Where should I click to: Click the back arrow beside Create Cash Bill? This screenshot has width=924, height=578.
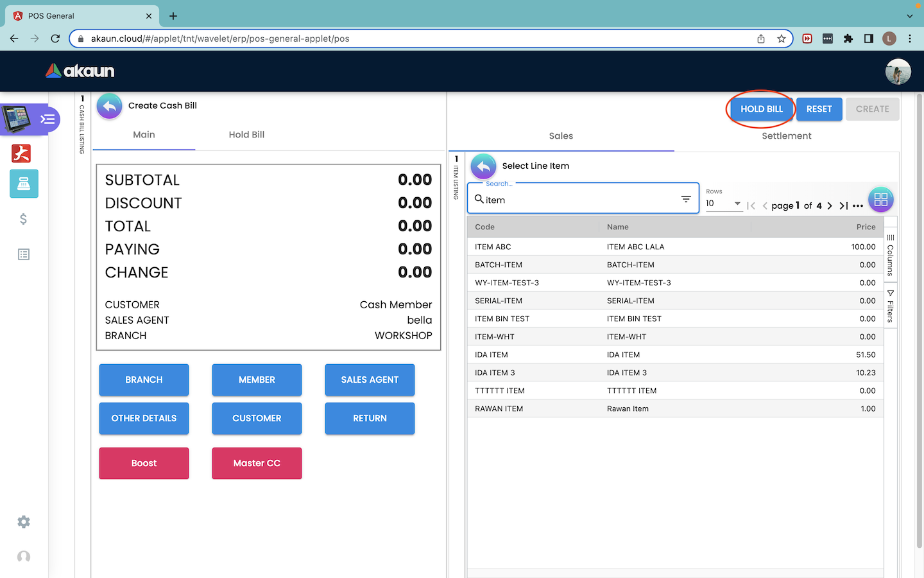[x=109, y=106]
